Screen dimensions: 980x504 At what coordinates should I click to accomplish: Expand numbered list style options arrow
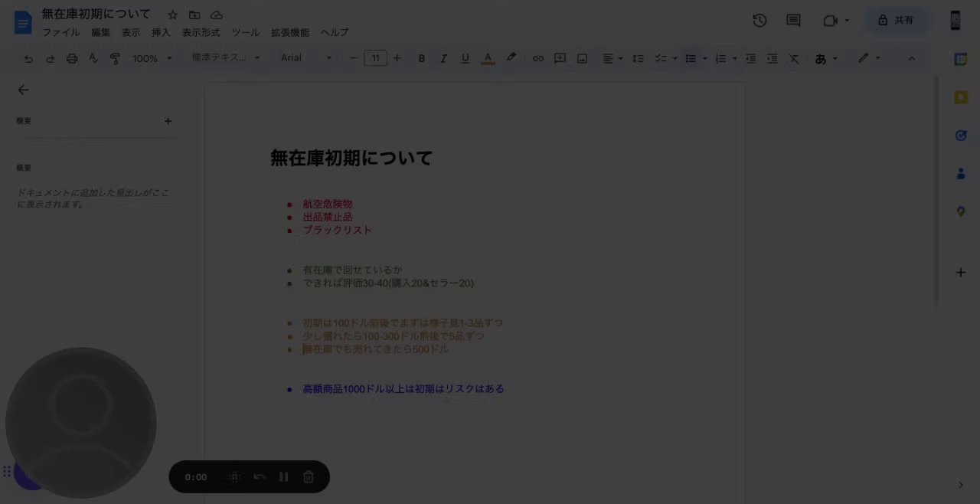click(x=735, y=58)
